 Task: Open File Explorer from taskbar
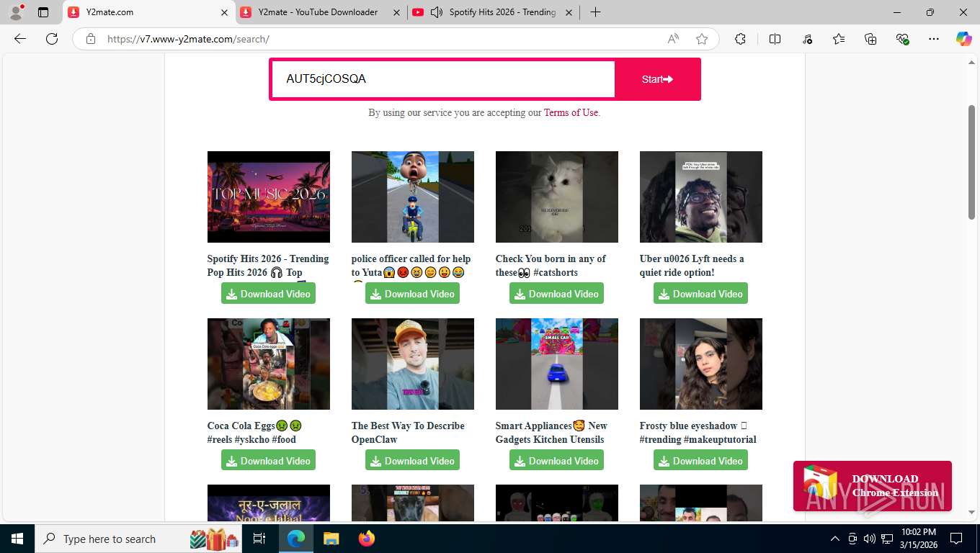(x=331, y=539)
